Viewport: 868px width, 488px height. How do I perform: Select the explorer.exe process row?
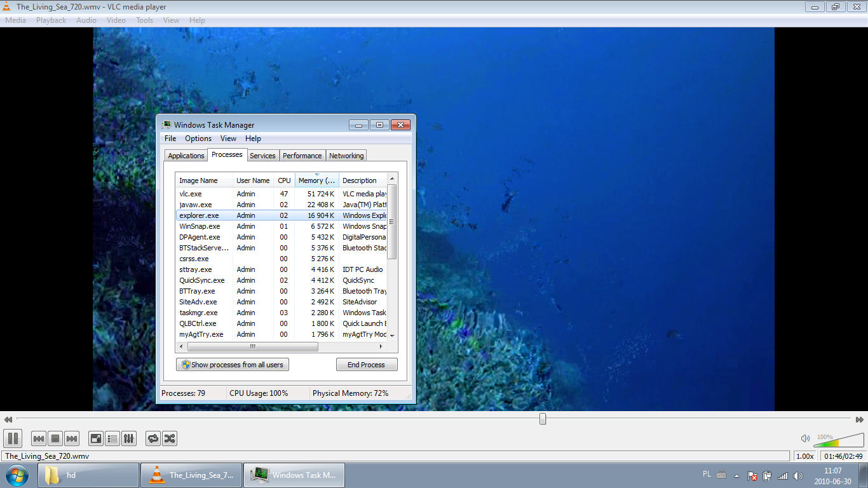point(281,215)
